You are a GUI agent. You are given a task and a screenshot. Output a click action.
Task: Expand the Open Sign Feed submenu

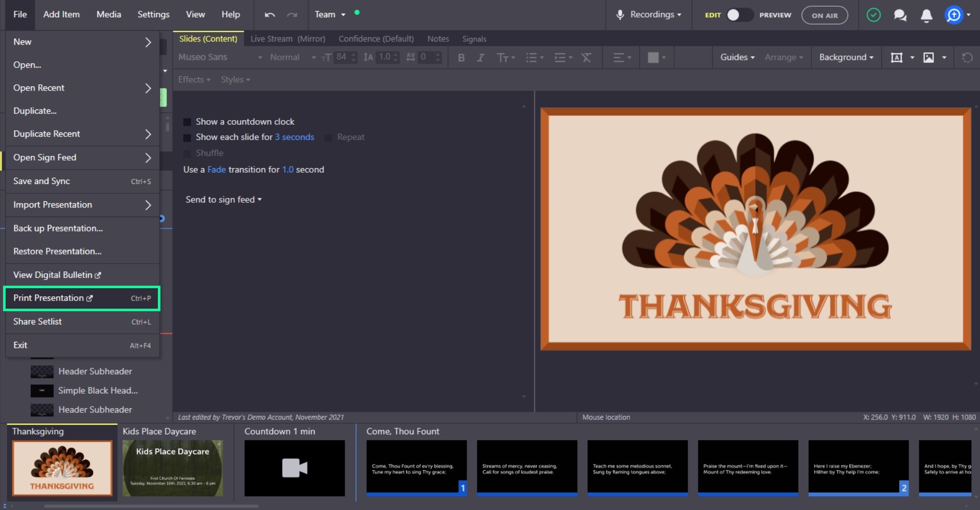(x=82, y=157)
